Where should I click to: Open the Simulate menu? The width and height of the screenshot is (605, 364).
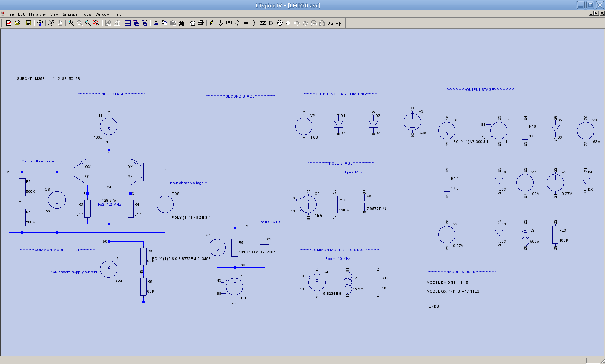pyautogui.click(x=70, y=14)
